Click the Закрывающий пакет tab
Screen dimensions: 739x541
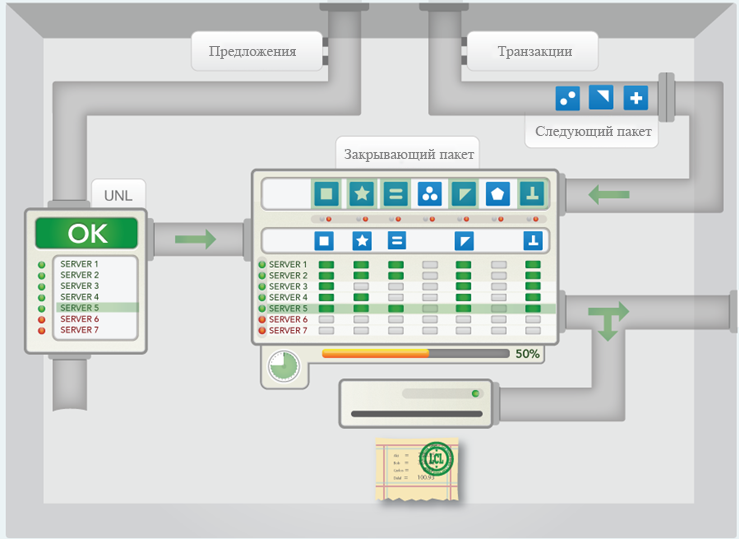pyautogui.click(x=408, y=154)
